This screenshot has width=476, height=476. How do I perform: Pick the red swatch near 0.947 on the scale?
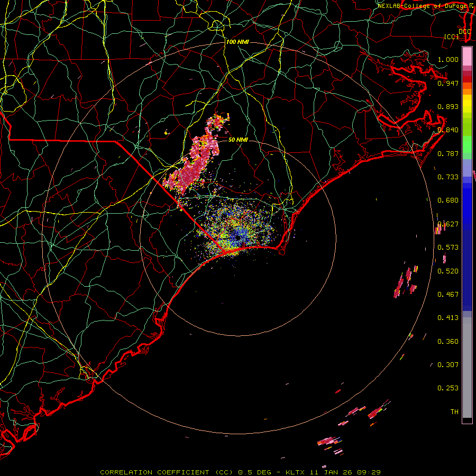coord(467,79)
